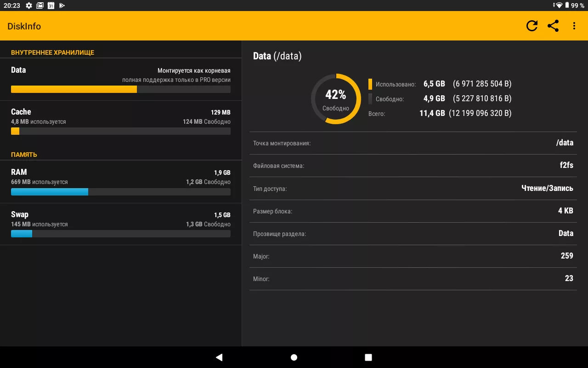The height and width of the screenshot is (368, 588).
Task: Tap the /data mount point row
Action: pyautogui.click(x=413, y=143)
